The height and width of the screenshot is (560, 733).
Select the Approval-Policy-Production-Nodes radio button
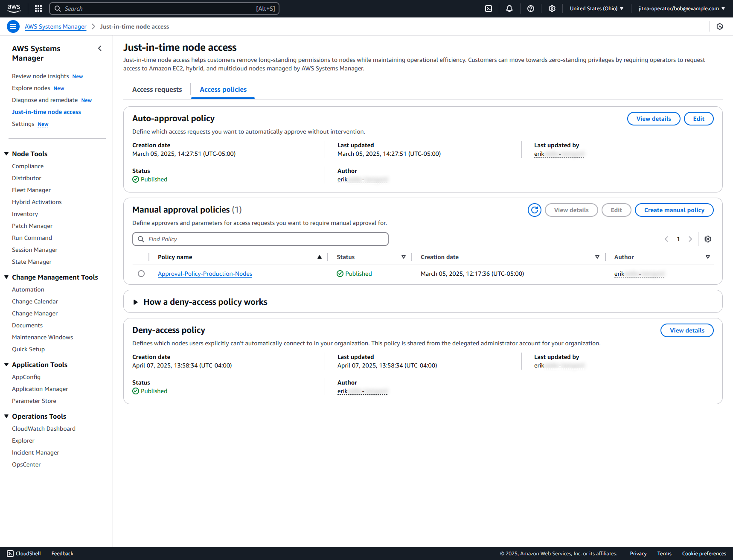pos(141,274)
